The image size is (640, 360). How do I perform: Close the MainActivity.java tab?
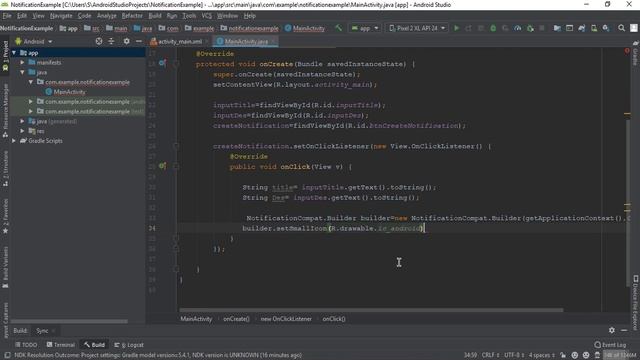[273, 41]
